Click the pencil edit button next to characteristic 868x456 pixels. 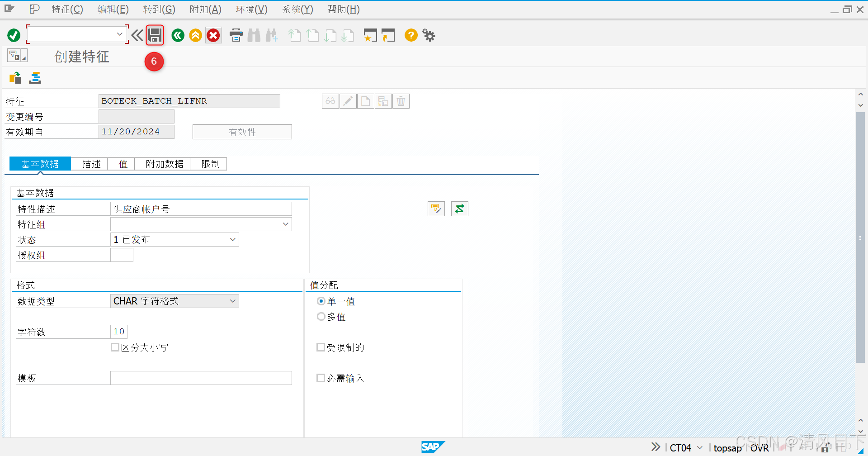coord(348,101)
